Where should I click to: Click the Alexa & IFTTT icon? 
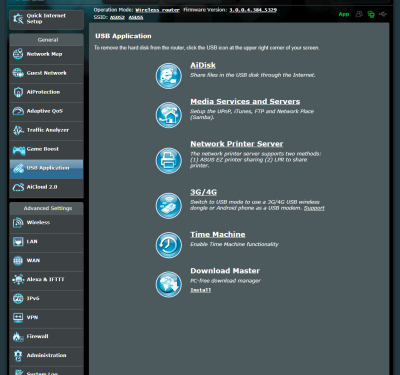click(x=18, y=279)
